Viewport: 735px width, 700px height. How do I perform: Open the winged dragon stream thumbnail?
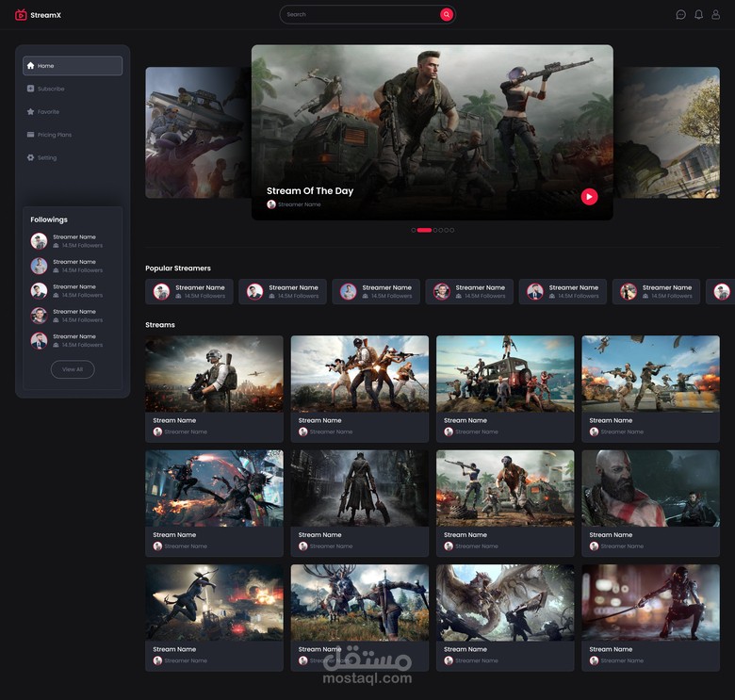point(505,603)
